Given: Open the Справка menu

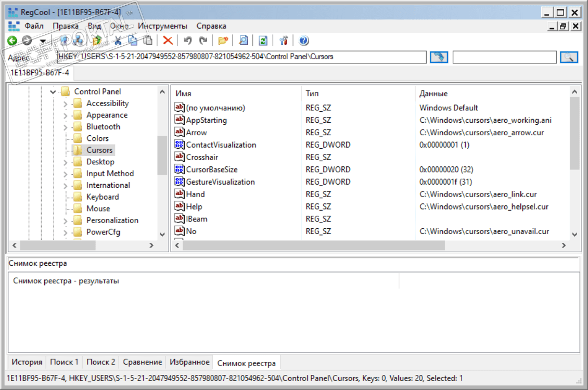Looking at the screenshot, I should click(211, 26).
